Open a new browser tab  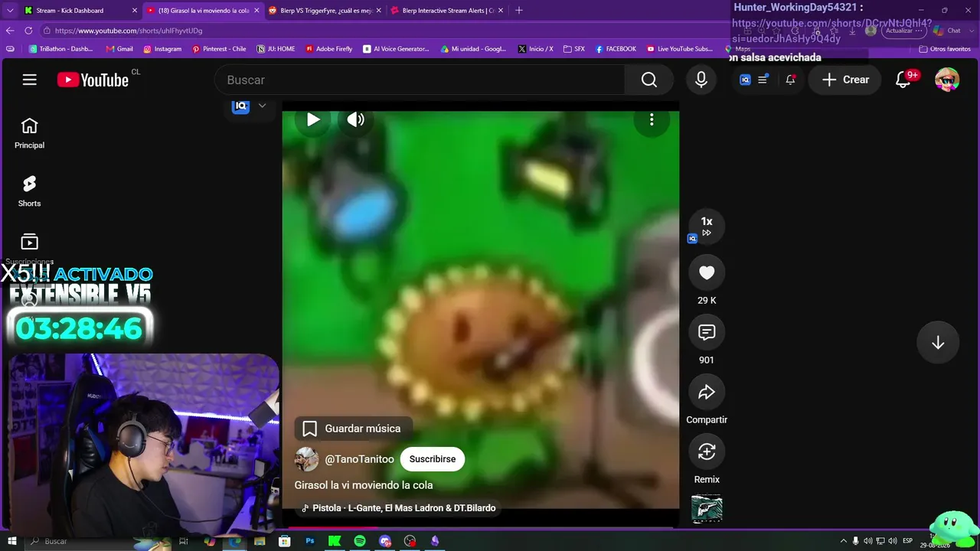coord(519,11)
